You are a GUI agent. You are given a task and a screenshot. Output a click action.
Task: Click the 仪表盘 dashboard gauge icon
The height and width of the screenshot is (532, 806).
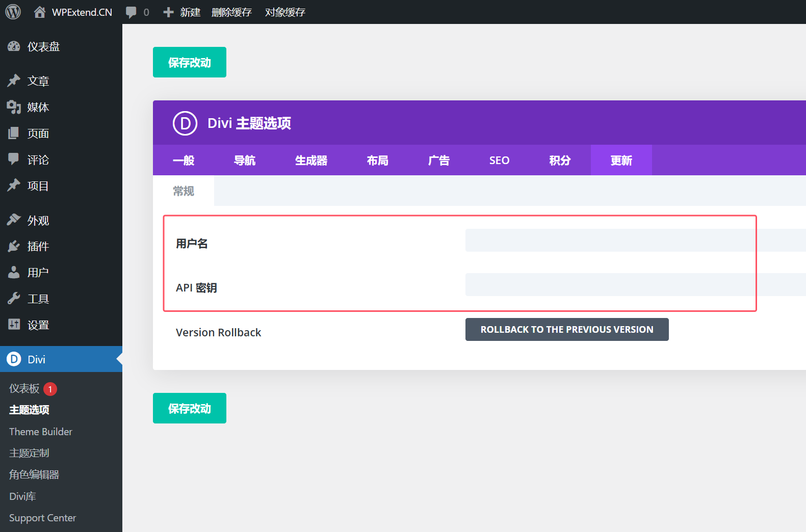point(14,46)
